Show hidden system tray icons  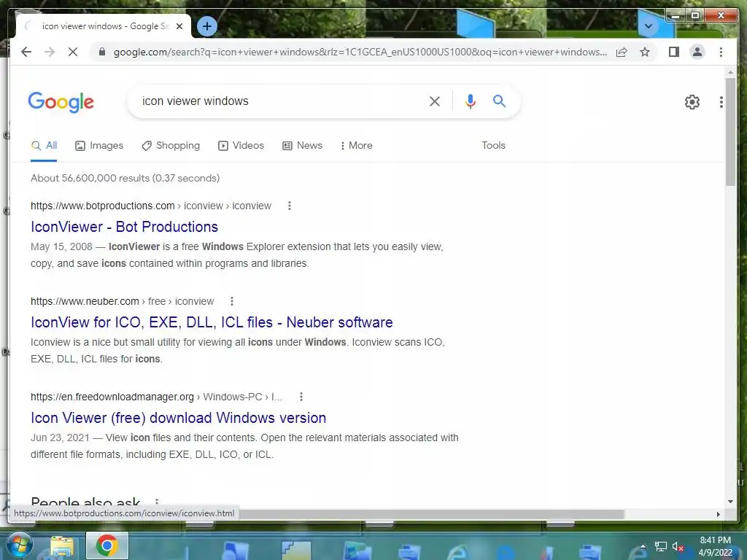[x=643, y=546]
